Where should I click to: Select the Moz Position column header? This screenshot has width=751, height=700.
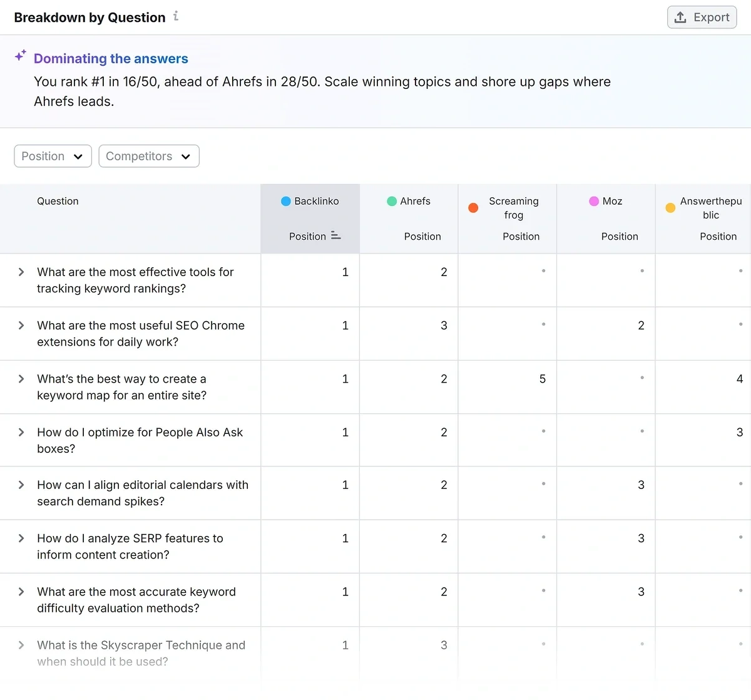click(x=620, y=236)
